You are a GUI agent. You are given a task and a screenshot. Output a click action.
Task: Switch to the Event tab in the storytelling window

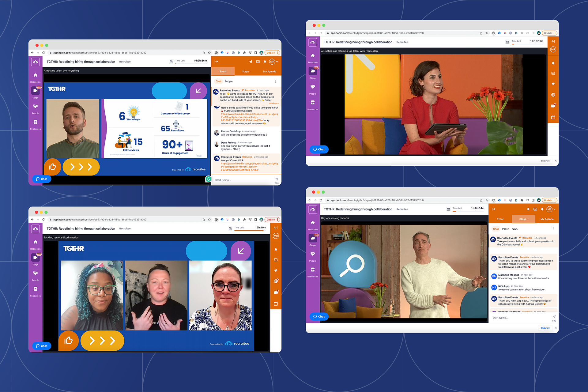coord(223,71)
